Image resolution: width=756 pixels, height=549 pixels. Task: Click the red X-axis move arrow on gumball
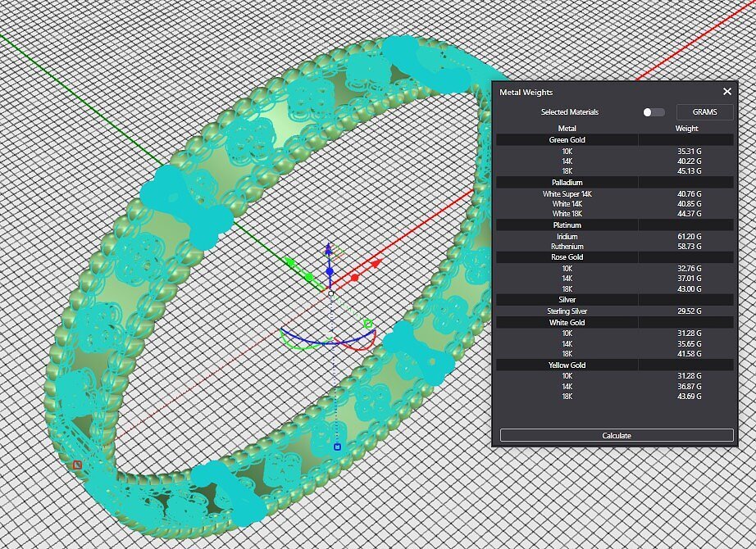coord(375,264)
